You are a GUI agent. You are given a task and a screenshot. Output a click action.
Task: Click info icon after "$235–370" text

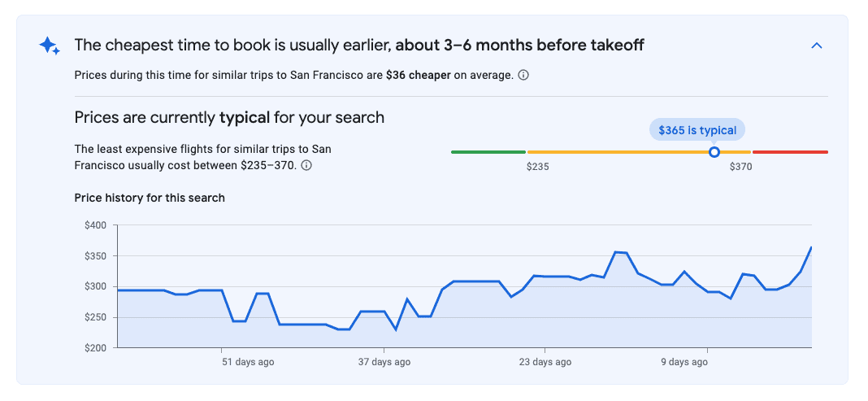(307, 165)
